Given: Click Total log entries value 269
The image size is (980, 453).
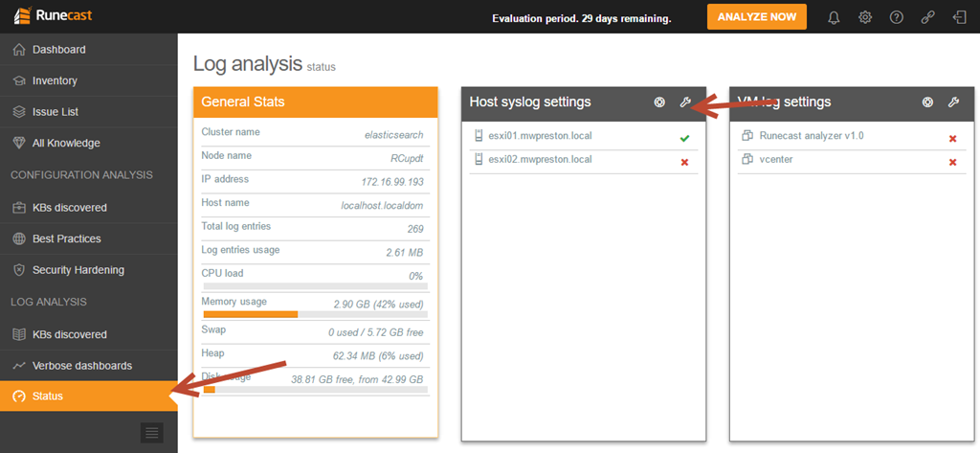Looking at the screenshot, I should (x=415, y=229).
